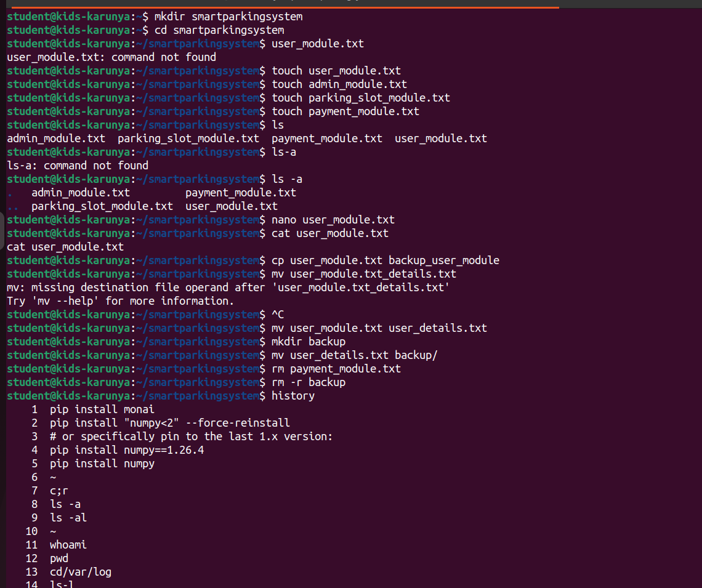
Task: Click the "Try 'mv --help'" hint line
Action: (121, 301)
